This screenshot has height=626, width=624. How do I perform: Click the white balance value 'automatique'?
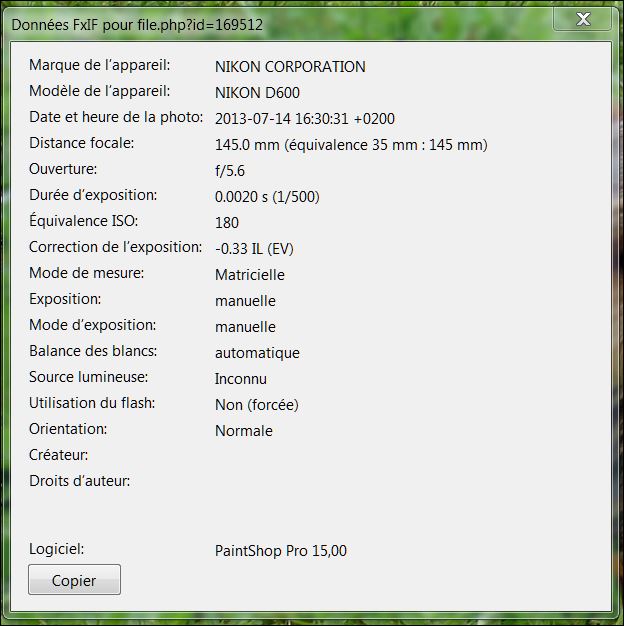point(258,353)
